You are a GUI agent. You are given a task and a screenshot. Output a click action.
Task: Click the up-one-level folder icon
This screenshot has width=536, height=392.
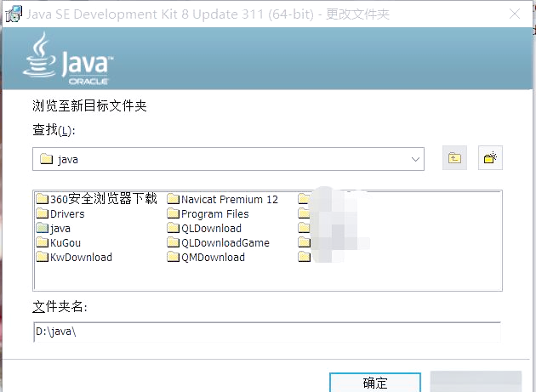(x=454, y=158)
